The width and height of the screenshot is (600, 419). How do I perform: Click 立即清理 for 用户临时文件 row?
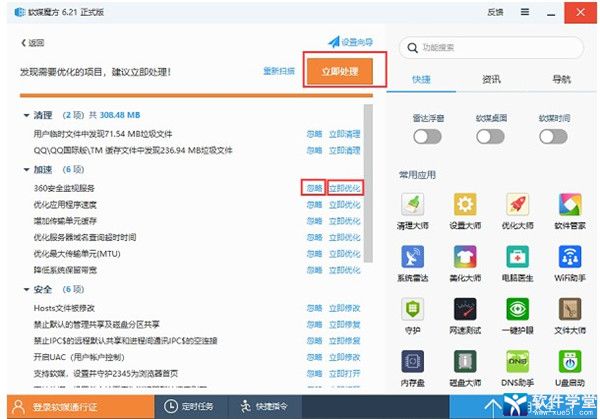[x=345, y=134]
